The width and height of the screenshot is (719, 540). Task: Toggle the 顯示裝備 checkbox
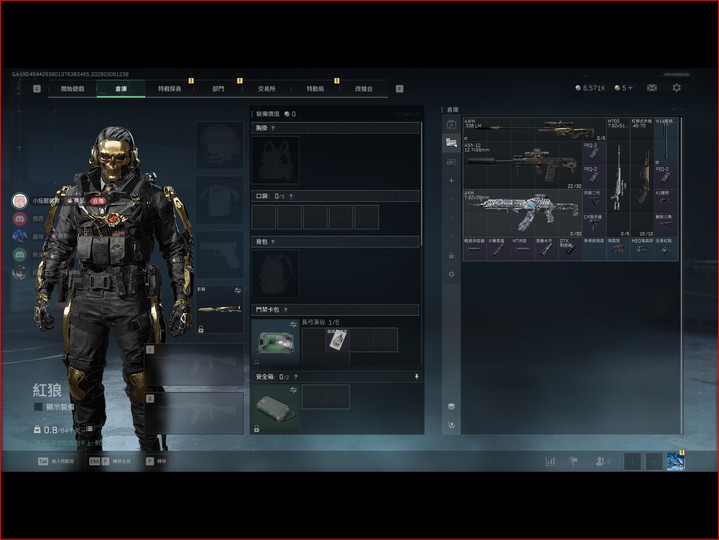[38, 407]
